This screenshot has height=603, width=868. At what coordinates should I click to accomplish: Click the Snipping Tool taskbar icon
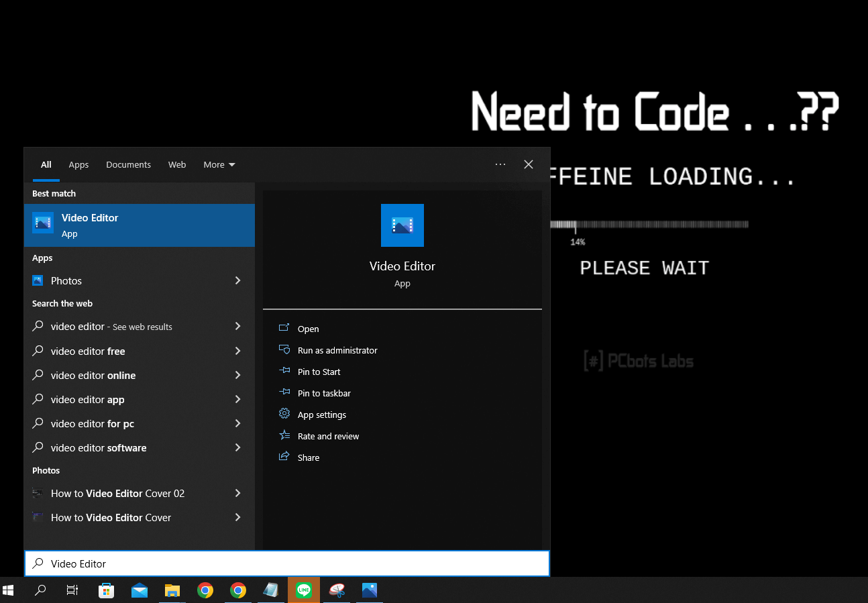pyautogui.click(x=337, y=590)
